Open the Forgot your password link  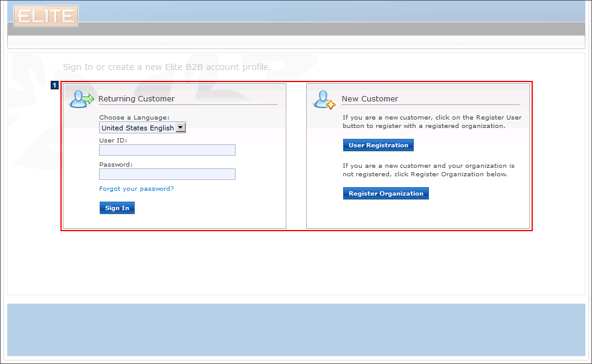[137, 188]
